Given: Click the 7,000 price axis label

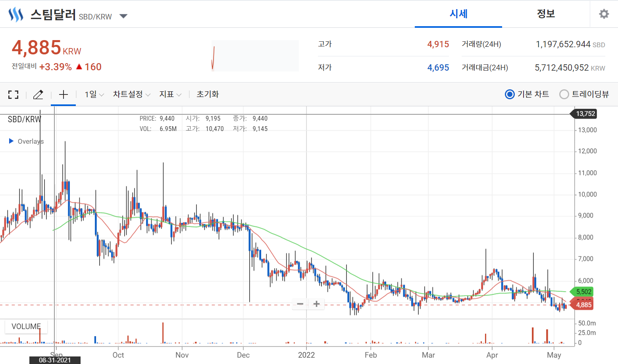Looking at the screenshot, I should click(x=586, y=259).
